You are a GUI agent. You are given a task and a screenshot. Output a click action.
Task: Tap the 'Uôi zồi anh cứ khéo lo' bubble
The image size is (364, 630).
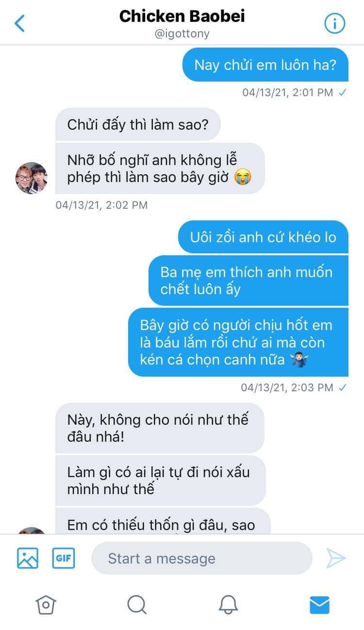[x=263, y=237]
